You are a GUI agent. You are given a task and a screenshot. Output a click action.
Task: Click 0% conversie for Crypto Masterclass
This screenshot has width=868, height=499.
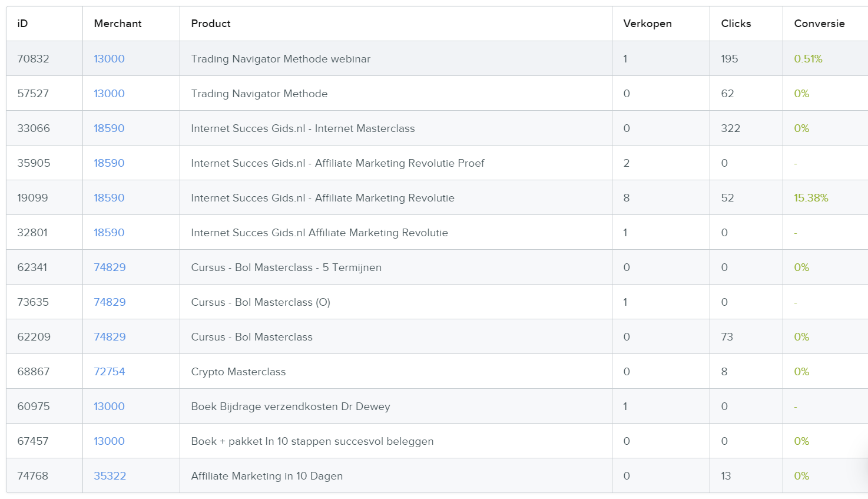click(x=801, y=372)
